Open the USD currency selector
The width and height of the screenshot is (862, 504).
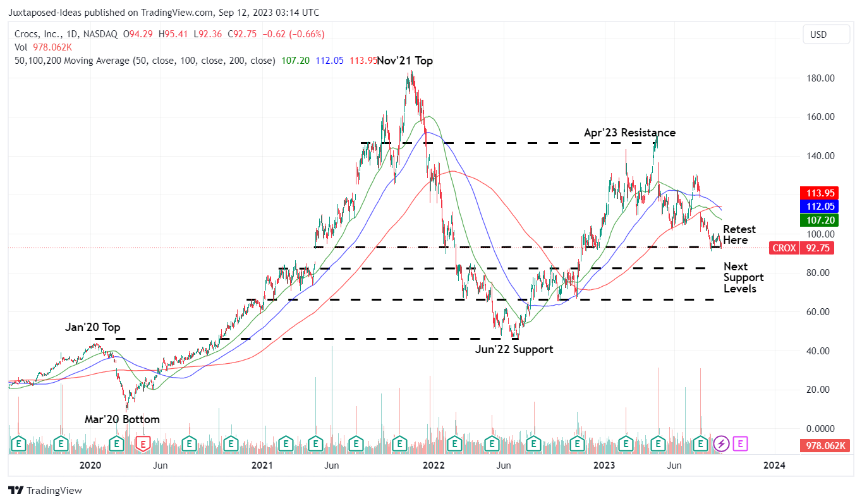point(827,35)
